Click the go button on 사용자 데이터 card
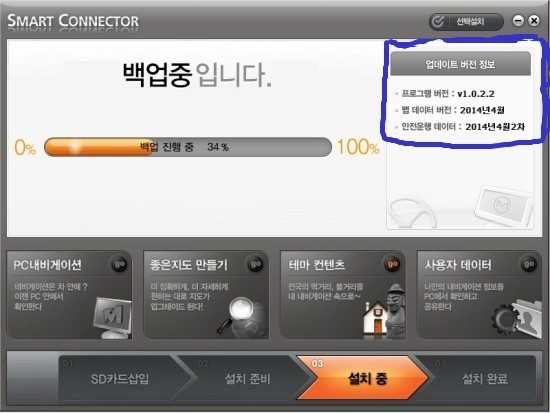The image size is (550, 413). (x=529, y=264)
